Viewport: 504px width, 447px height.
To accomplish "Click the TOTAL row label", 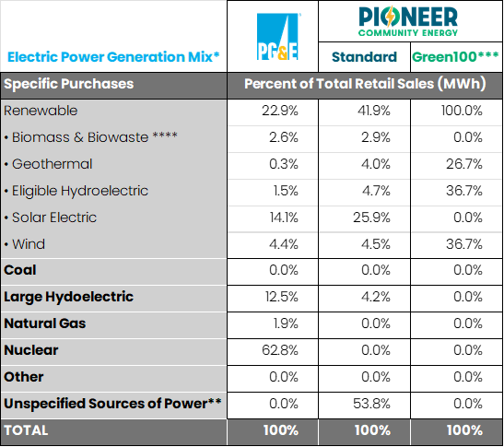I will pyautogui.click(x=26, y=430).
